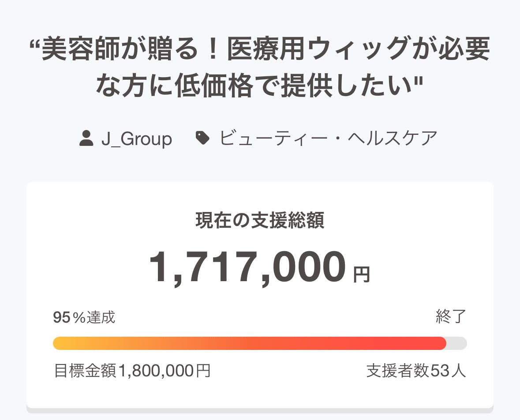
Task: Click the 円 symbol after 1,717,000
Action: 362,275
